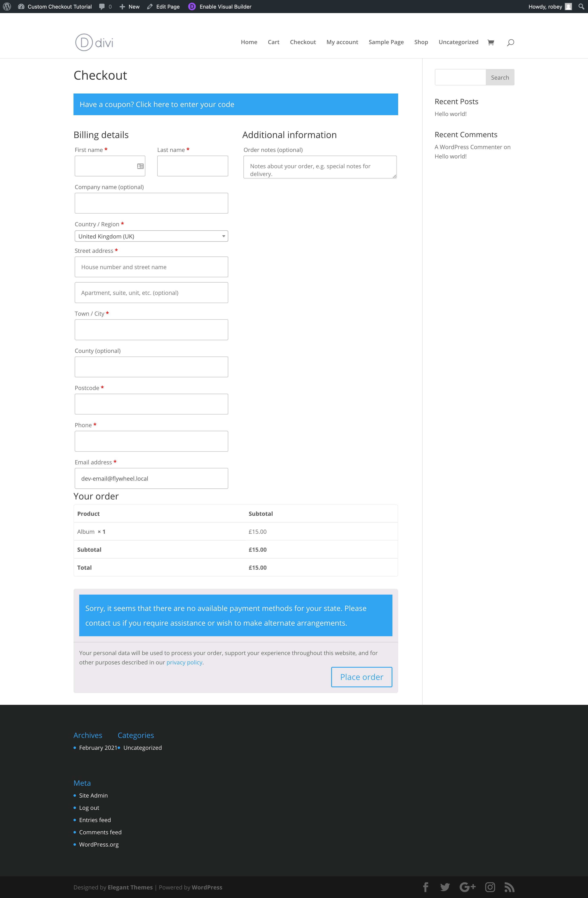Open the privacy policy link
Viewport: 588px width, 898px height.
click(x=184, y=663)
